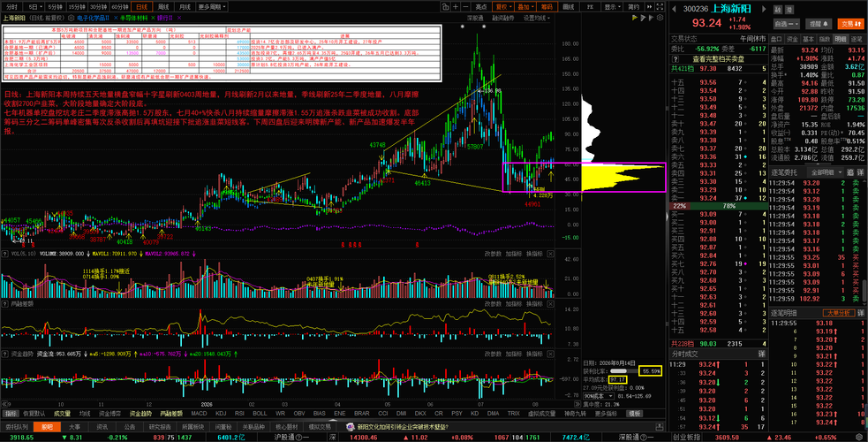The height and width of the screenshot is (442, 868).
Task: Open 自选 watchlist dropdown
Action: coord(787,24)
